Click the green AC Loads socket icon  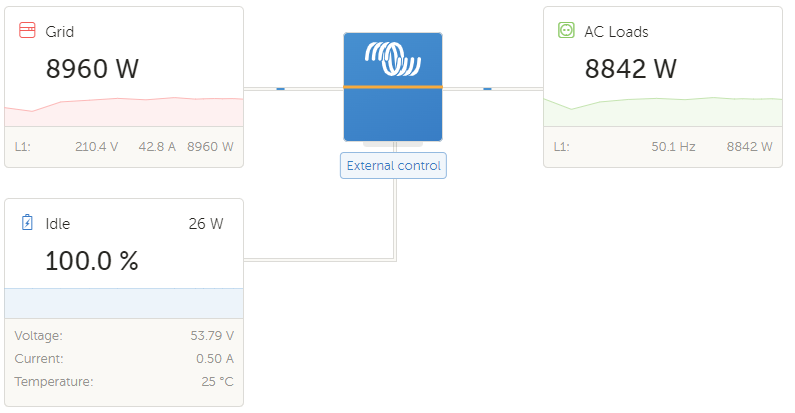click(566, 31)
